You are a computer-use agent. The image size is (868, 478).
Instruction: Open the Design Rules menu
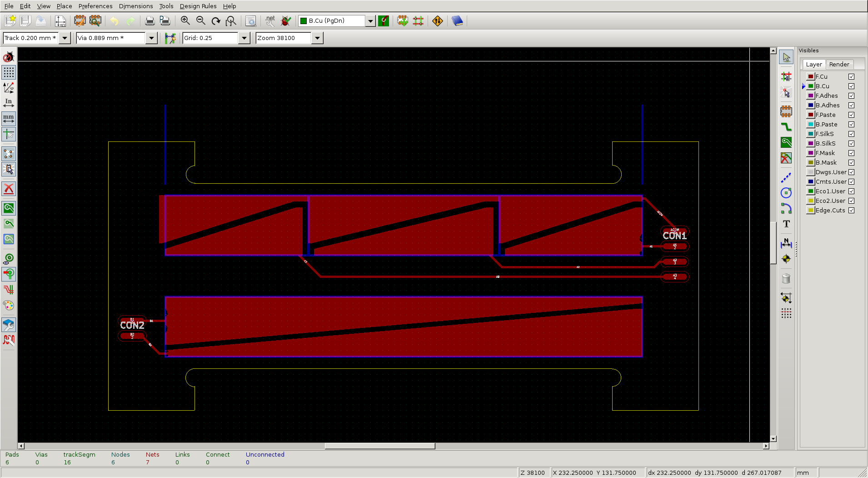[x=198, y=6]
